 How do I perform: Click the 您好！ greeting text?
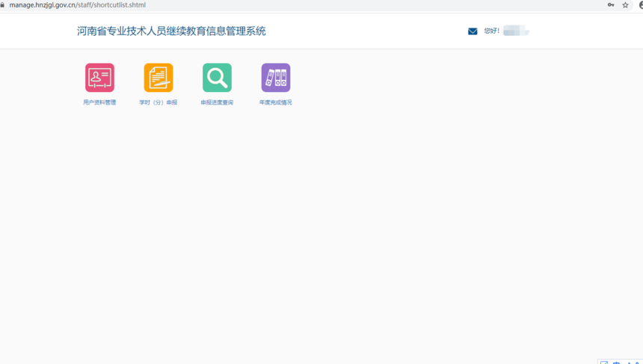491,31
